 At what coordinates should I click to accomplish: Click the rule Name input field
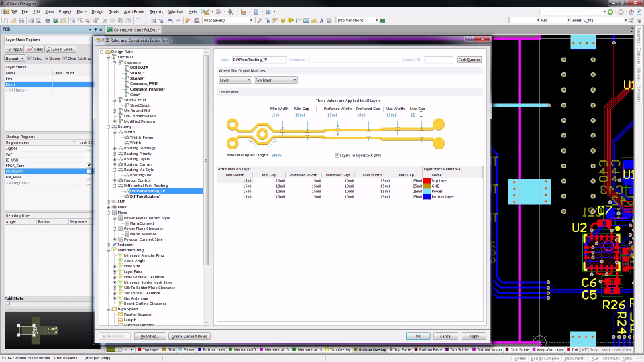point(259,60)
